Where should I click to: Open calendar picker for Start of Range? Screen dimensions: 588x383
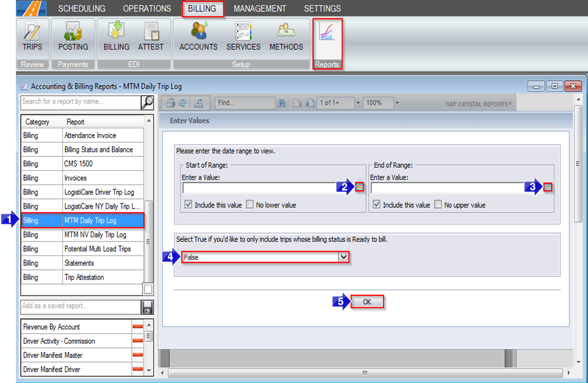pos(359,188)
